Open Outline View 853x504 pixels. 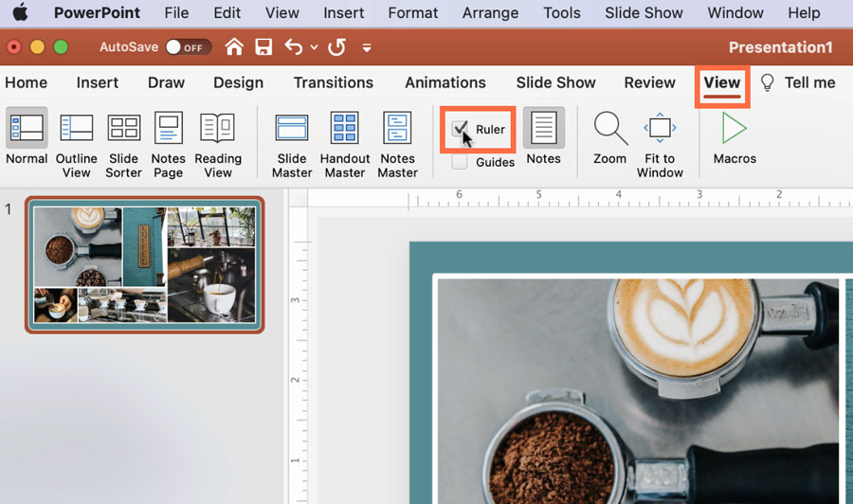click(x=76, y=144)
